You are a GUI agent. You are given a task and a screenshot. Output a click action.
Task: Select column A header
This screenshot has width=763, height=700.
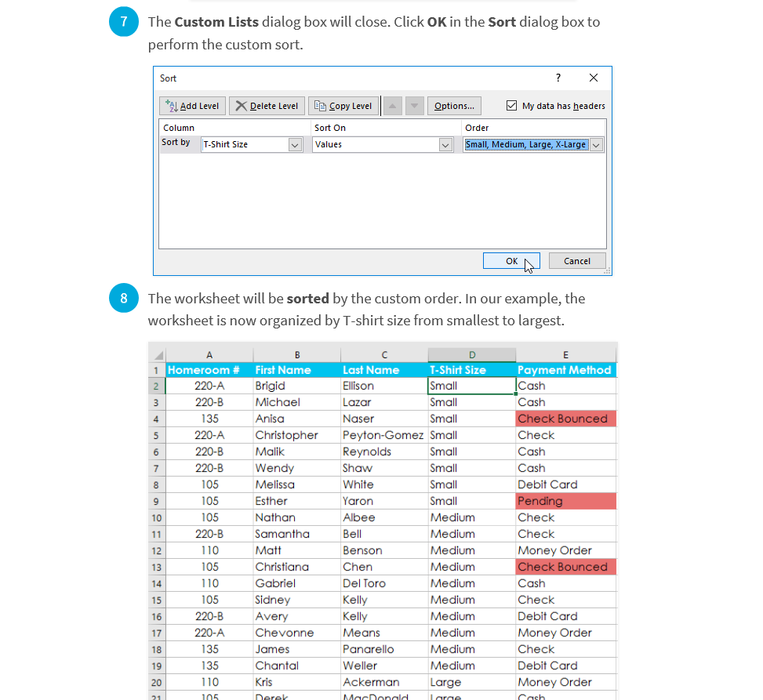[209, 354]
